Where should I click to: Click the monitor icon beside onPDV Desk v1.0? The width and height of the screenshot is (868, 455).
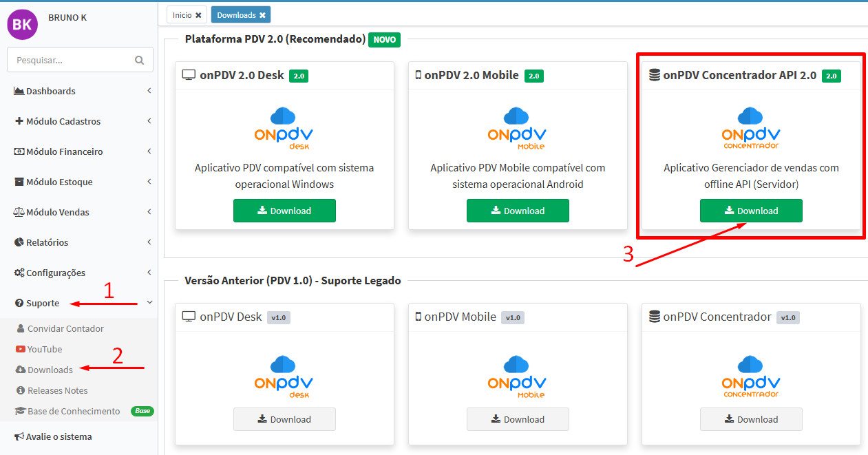189,317
